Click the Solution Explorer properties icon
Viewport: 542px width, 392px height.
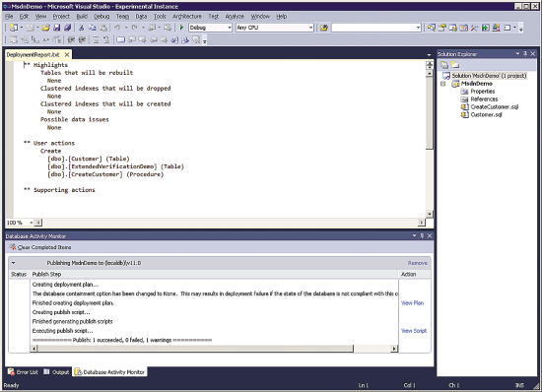click(444, 65)
